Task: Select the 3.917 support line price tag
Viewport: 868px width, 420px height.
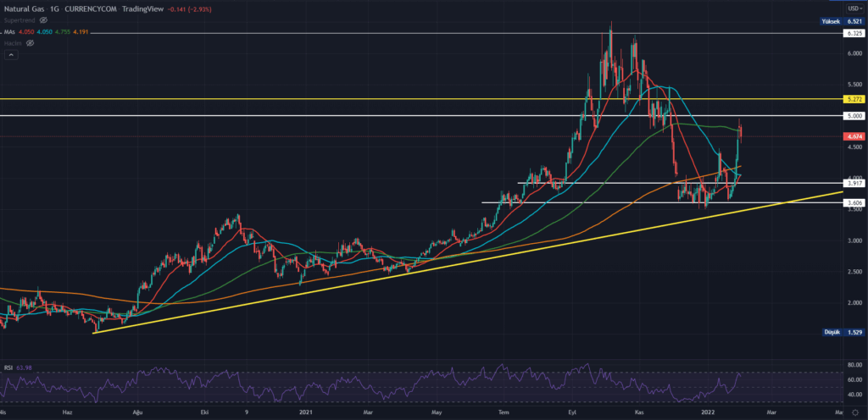Action: [853, 183]
